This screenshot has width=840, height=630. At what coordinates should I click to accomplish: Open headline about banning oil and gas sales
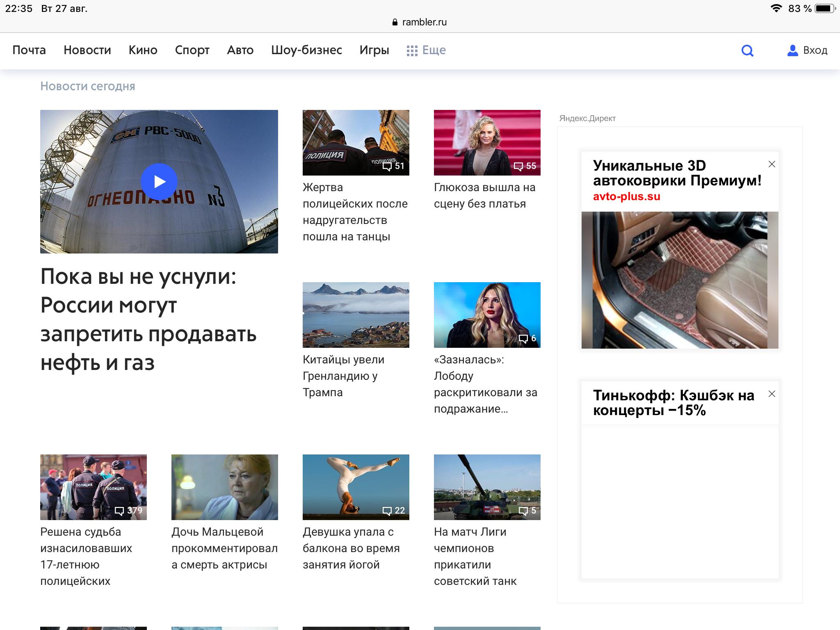point(148,319)
